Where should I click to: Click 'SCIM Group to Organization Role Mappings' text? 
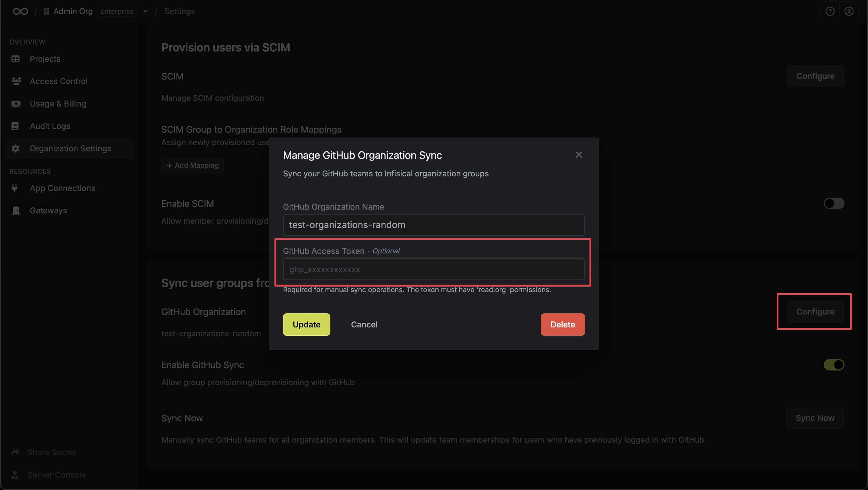pyautogui.click(x=251, y=130)
